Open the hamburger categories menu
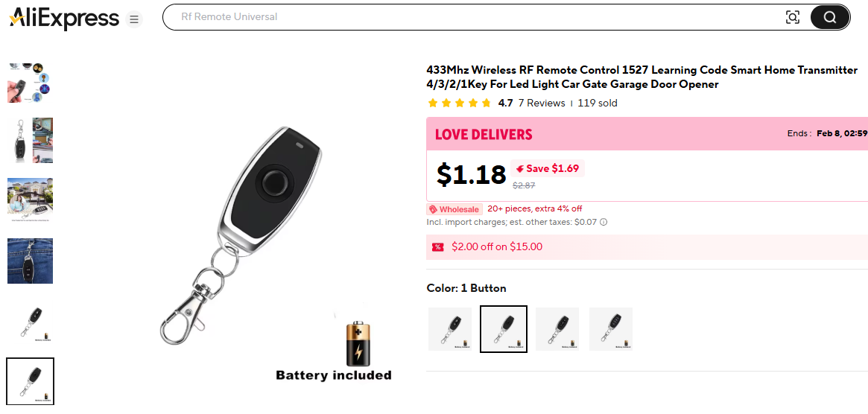 click(134, 19)
